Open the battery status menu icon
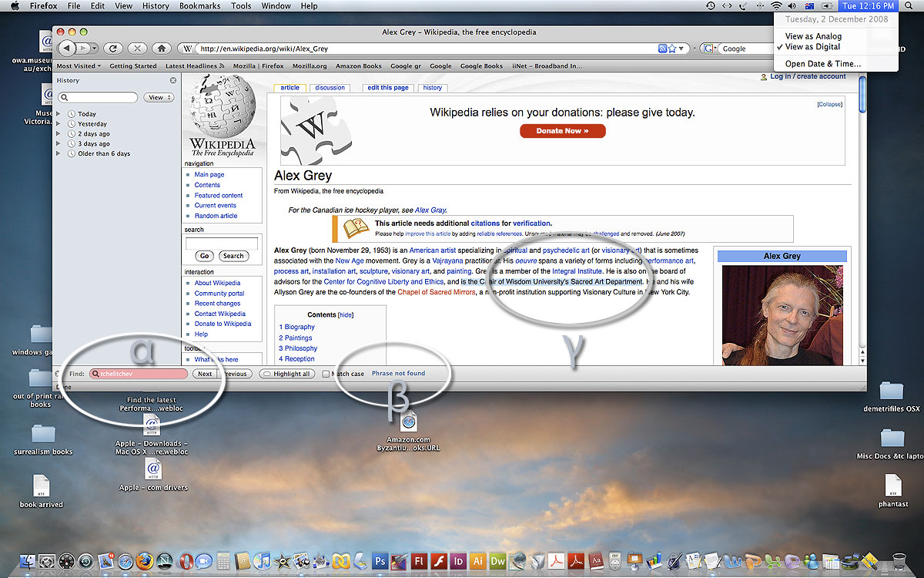 828,5
